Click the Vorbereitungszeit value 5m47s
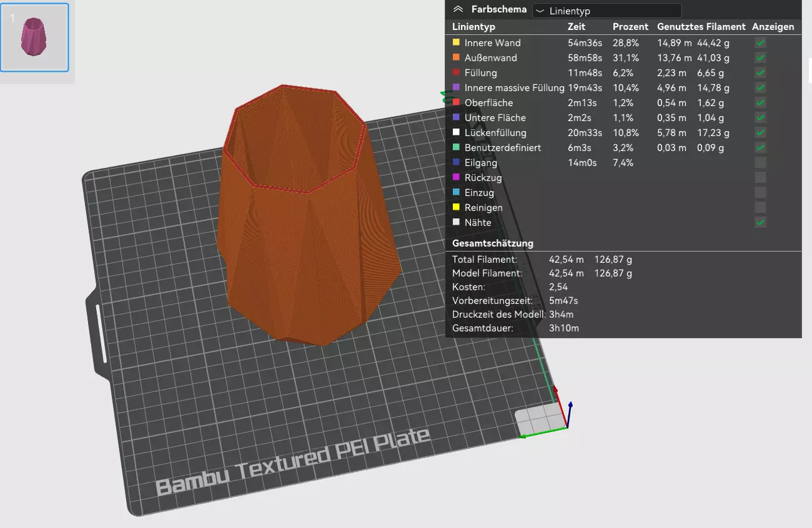 click(563, 301)
